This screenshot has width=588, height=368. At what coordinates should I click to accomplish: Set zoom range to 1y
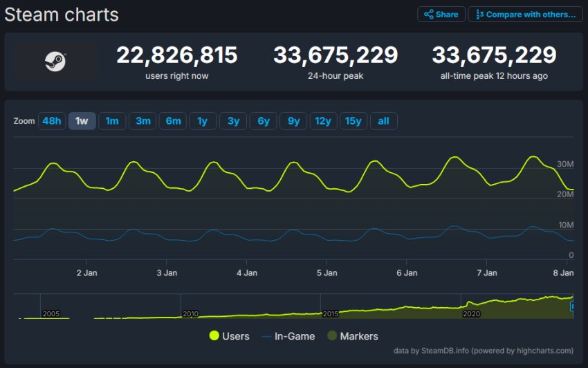[x=203, y=121]
